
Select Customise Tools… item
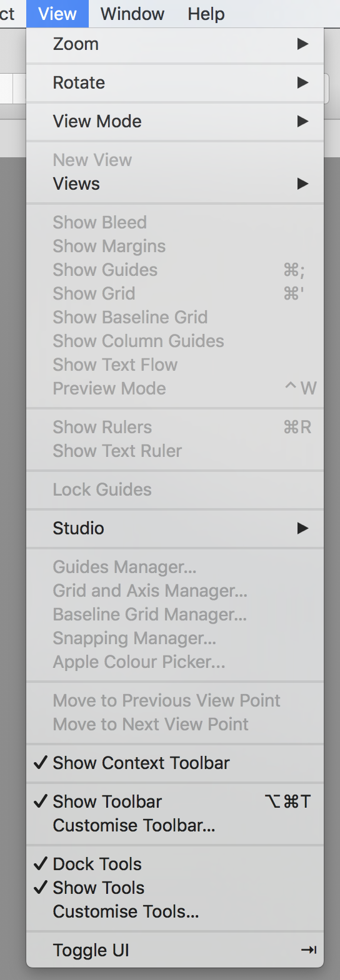coord(175,911)
